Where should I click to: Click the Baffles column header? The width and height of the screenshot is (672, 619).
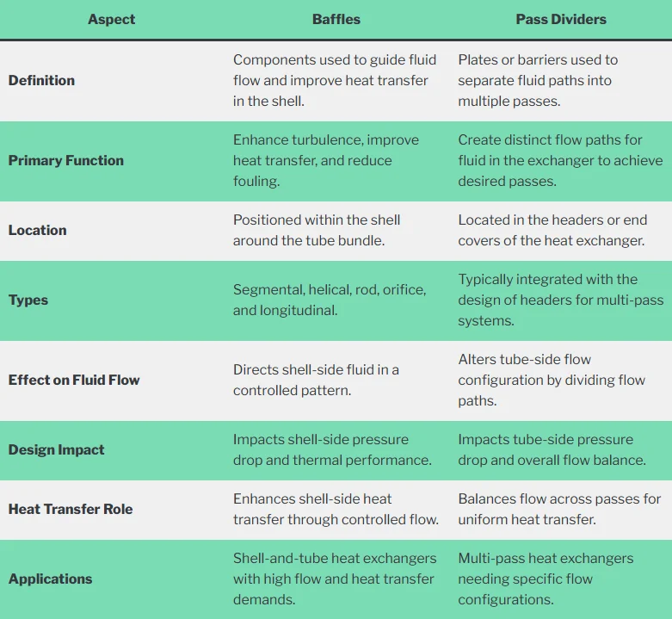pos(336,19)
